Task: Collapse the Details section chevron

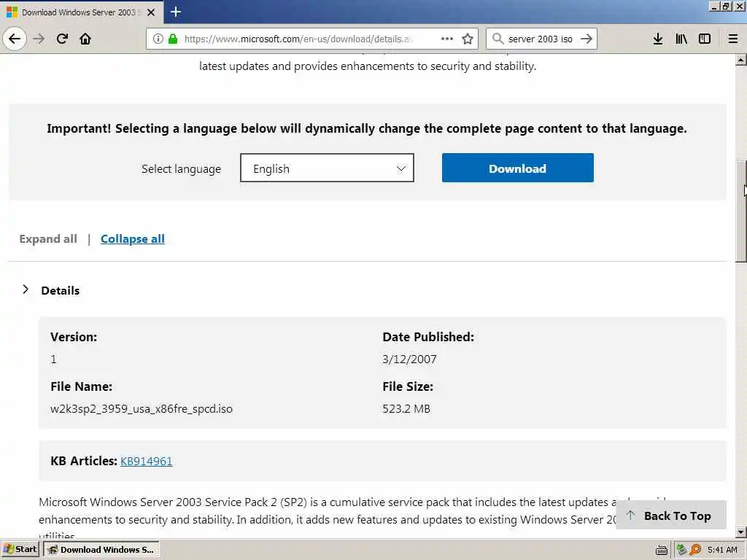Action: (x=26, y=289)
